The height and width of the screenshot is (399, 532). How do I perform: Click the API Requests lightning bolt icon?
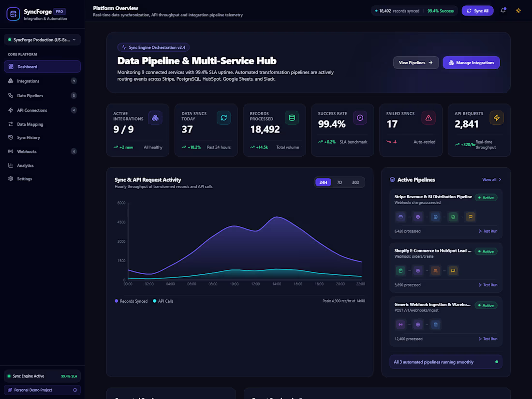click(497, 118)
